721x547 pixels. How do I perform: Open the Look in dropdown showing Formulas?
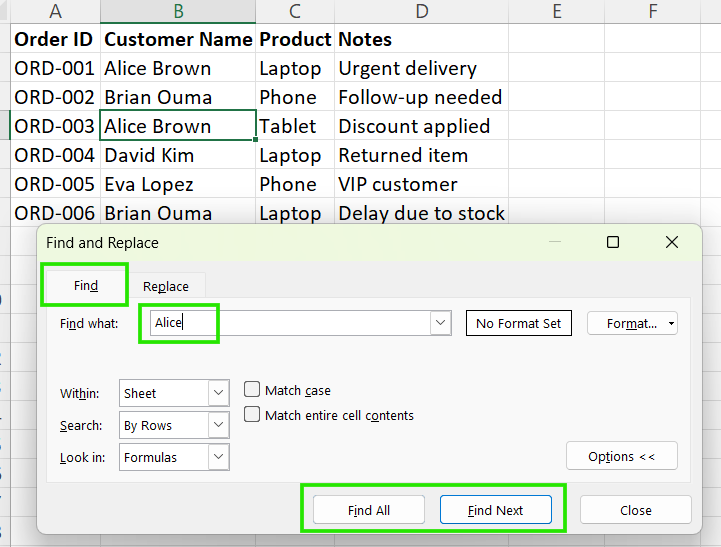pos(174,457)
